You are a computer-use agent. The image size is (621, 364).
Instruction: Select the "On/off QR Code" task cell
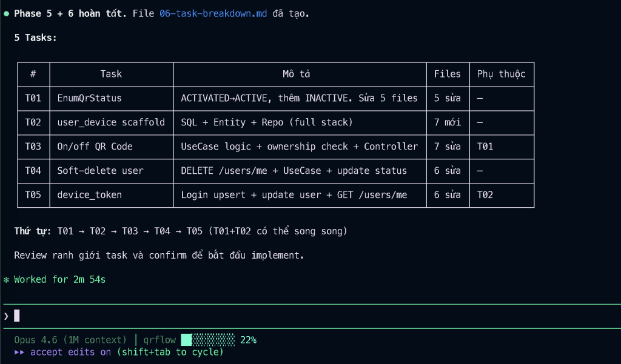pos(95,147)
